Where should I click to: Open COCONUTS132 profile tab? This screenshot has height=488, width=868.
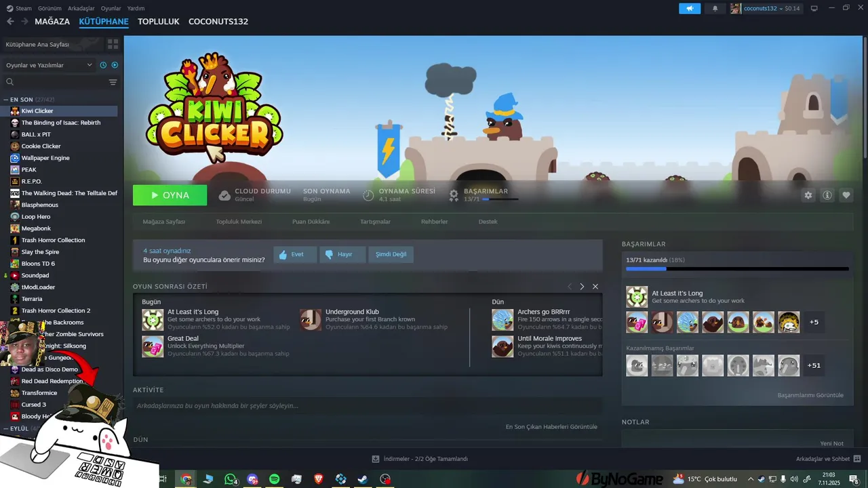(218, 21)
